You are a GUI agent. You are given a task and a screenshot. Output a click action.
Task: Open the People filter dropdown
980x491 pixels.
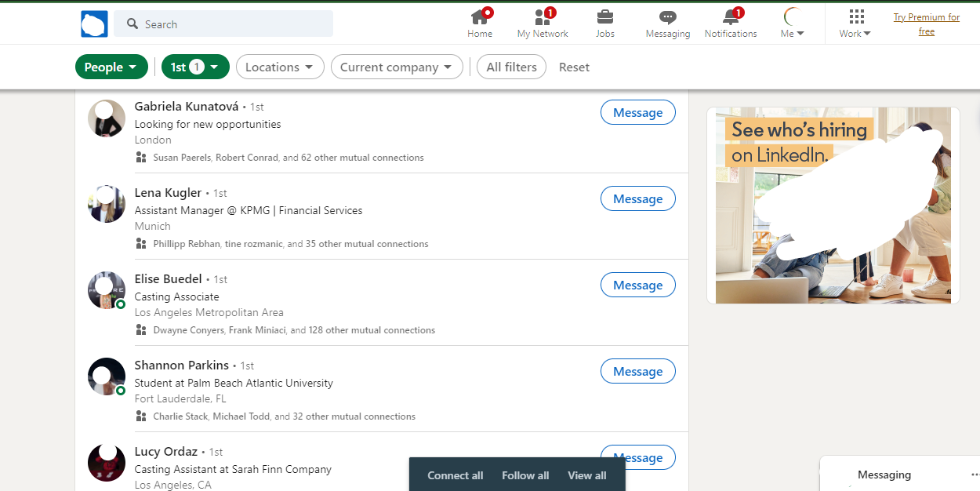(x=111, y=67)
